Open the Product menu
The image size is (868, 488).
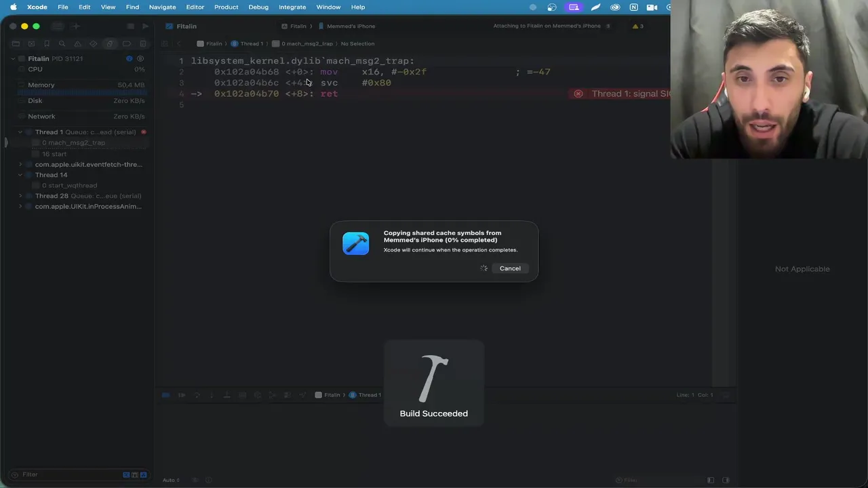226,7
